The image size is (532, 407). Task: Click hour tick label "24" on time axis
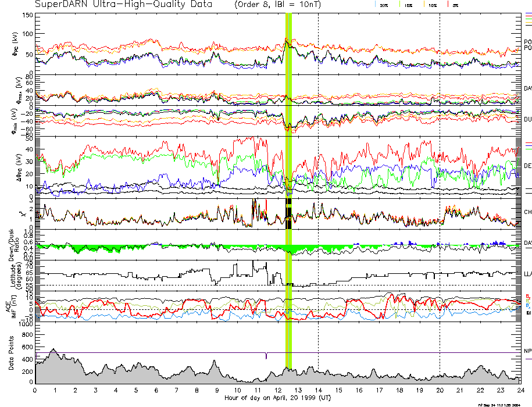[x=521, y=390]
